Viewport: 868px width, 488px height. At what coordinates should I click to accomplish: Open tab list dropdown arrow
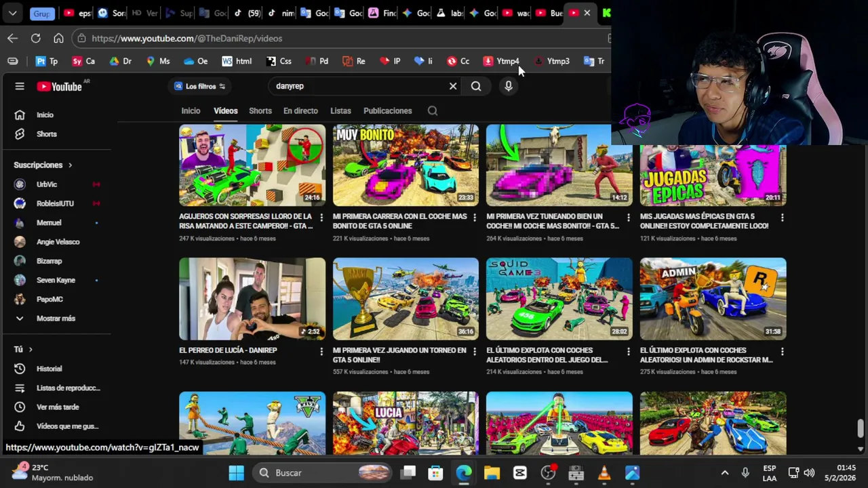click(12, 13)
